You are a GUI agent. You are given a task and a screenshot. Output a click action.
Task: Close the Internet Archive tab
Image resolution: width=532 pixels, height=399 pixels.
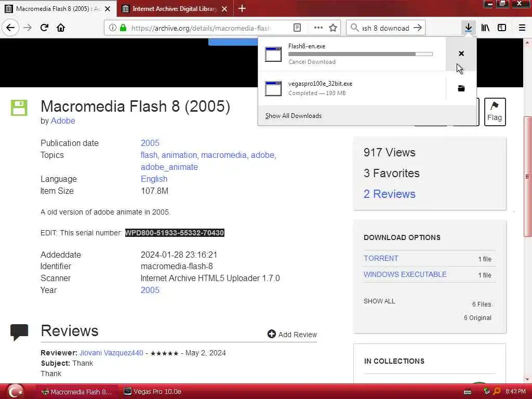(x=224, y=9)
